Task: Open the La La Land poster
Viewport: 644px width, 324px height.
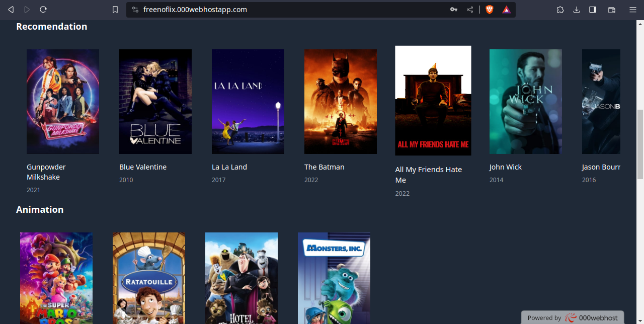Action: (x=248, y=102)
